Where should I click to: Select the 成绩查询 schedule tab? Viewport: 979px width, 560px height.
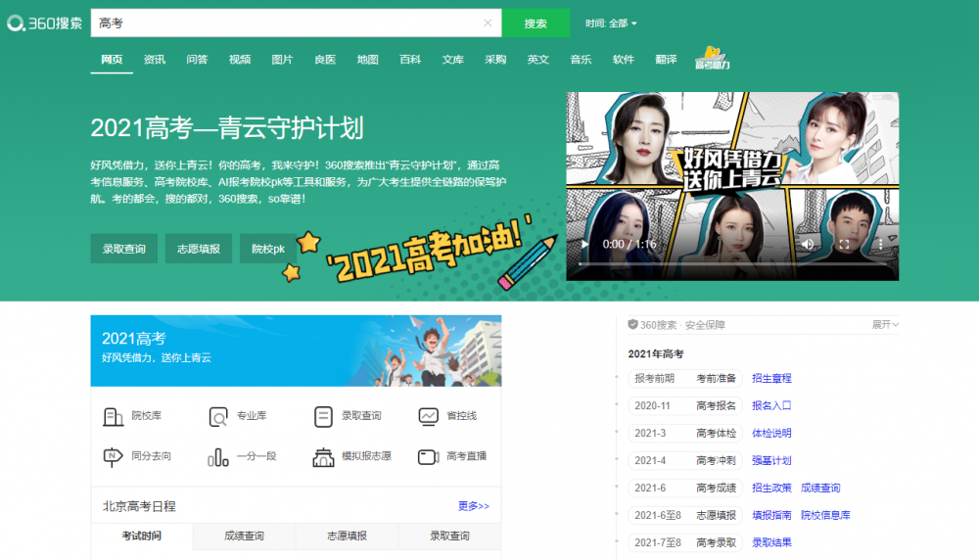[244, 537]
